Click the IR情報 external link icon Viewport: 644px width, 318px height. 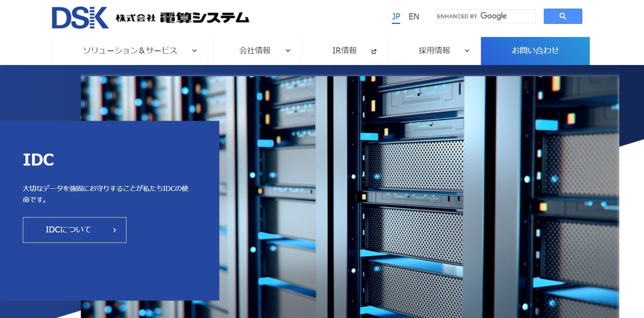tap(374, 52)
